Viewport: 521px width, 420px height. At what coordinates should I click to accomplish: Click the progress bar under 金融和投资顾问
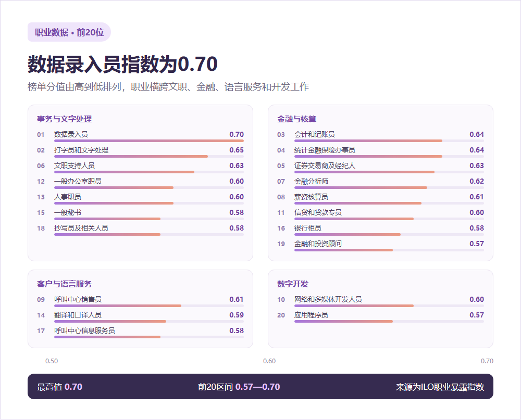point(389,250)
